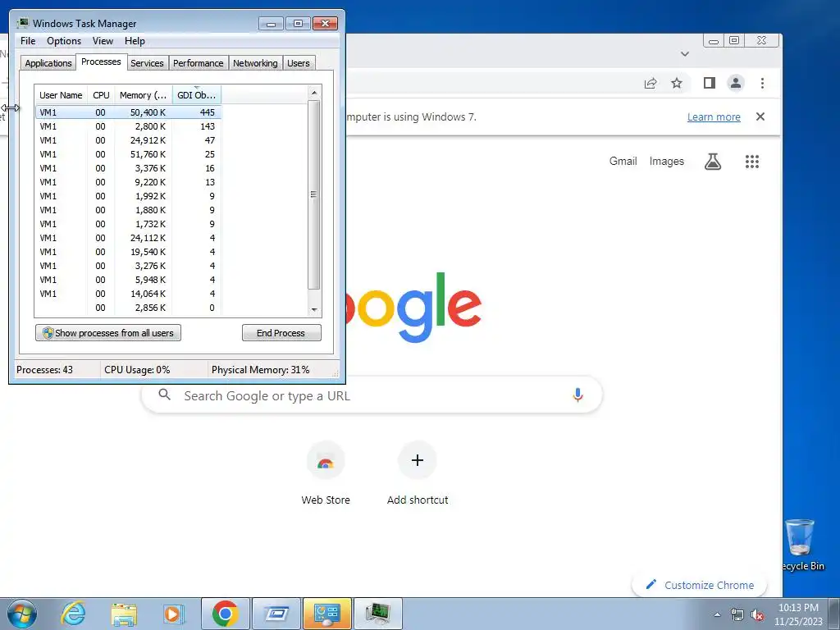This screenshot has width=840, height=630.
Task: Click the process list scroll down arrow
Action: (314, 309)
